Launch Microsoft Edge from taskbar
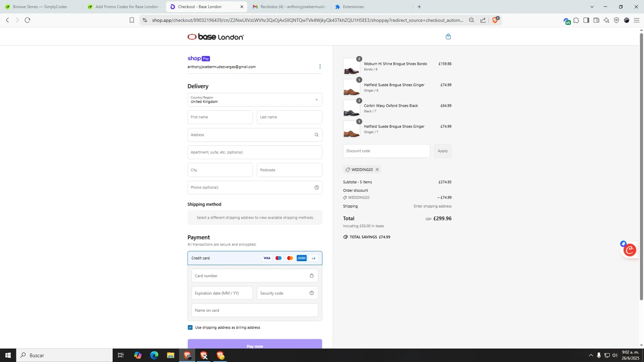 tap(154, 355)
